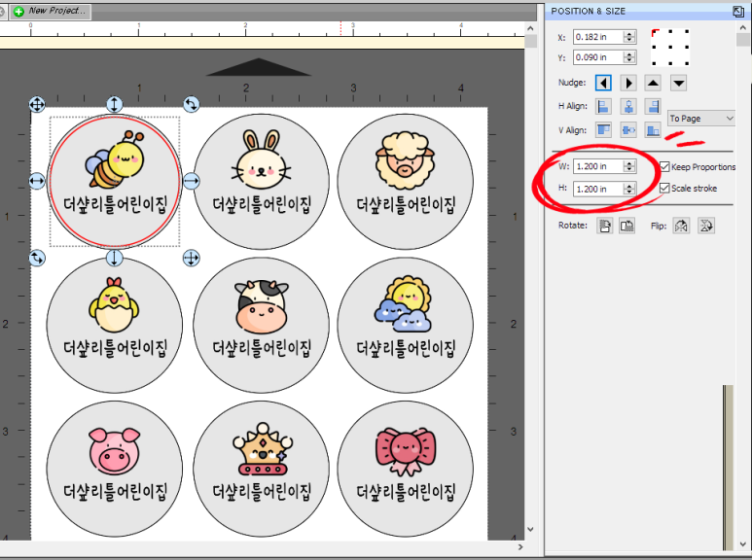Click Y position stepper arrows
752x560 pixels.
629,57
